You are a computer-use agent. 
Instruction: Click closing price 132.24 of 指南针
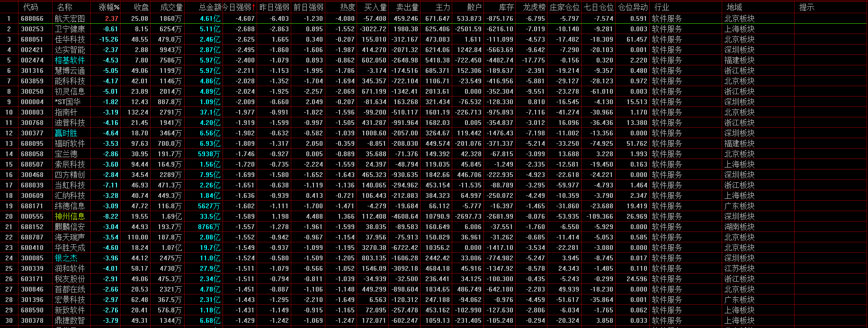point(138,112)
